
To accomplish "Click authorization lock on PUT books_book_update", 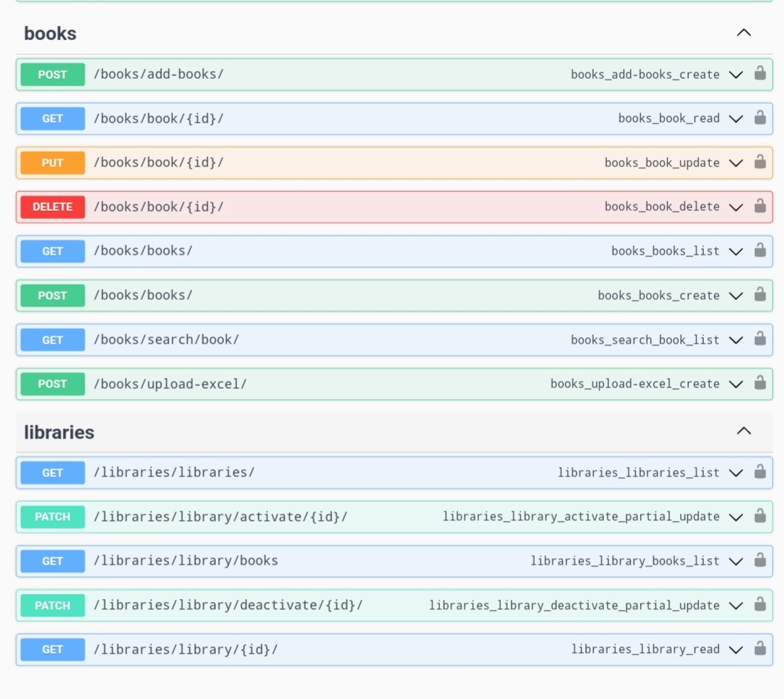I will tap(760, 162).
